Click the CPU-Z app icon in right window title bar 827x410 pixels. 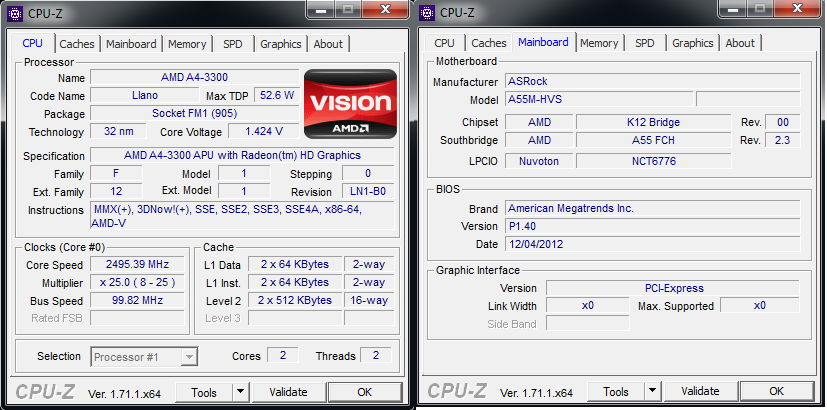coord(427,12)
